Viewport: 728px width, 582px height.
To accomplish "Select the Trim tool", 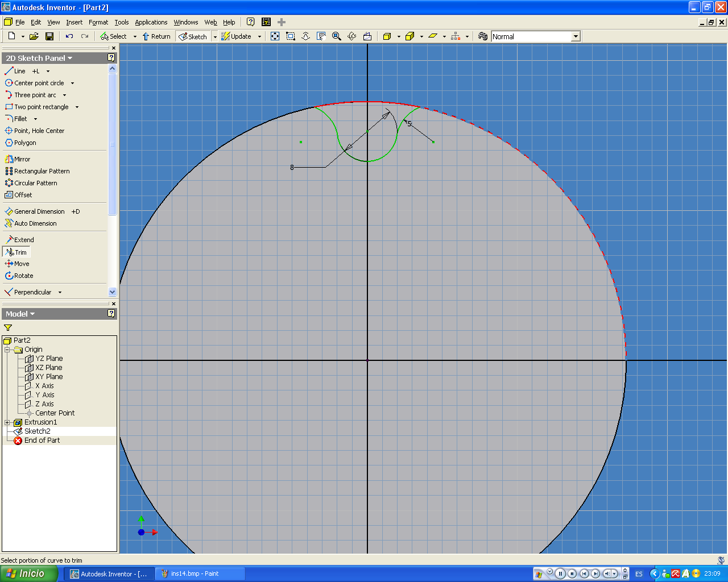I will click(16, 252).
